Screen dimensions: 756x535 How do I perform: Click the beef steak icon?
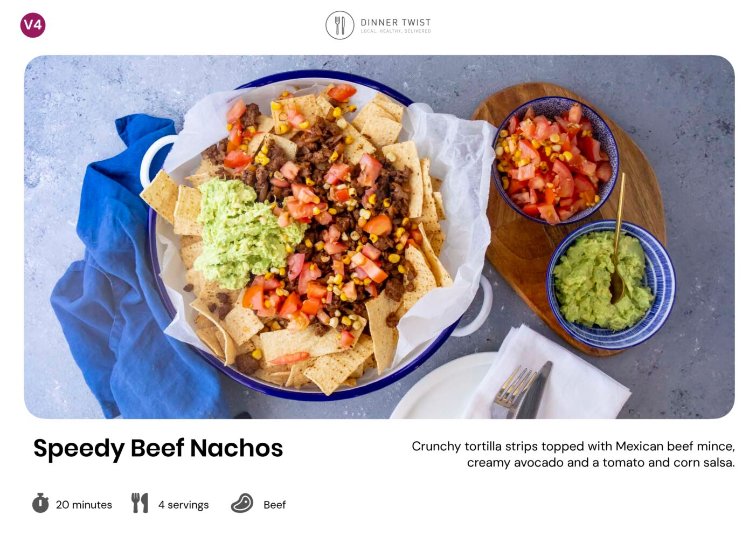242,504
